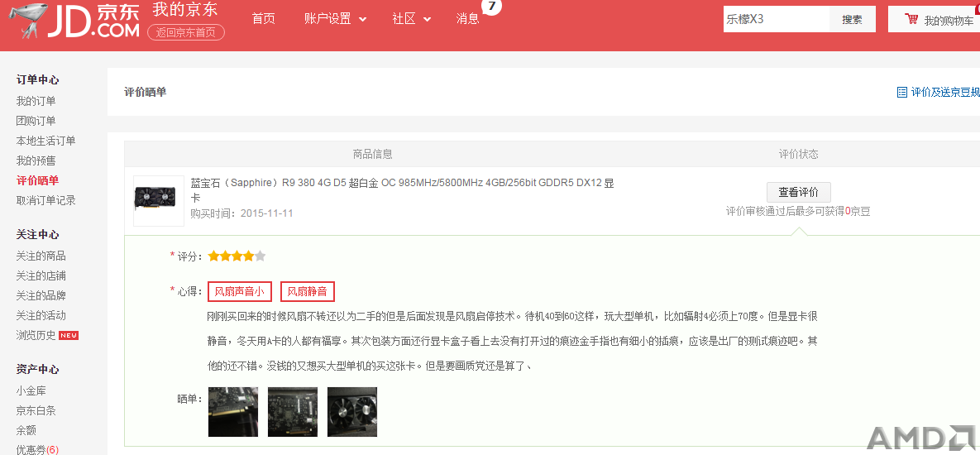
Task: Open 小金库 in sidebar
Action: pyautogui.click(x=31, y=391)
